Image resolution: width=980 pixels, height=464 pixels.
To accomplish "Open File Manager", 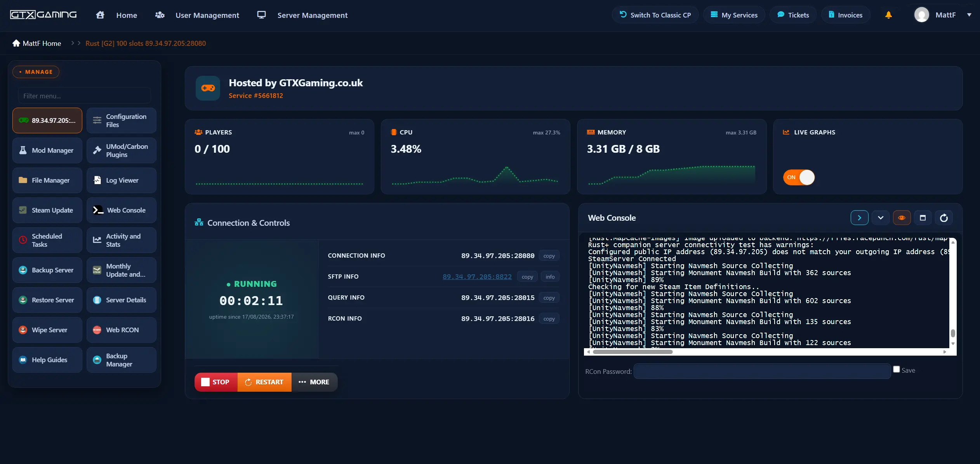I will tap(47, 180).
